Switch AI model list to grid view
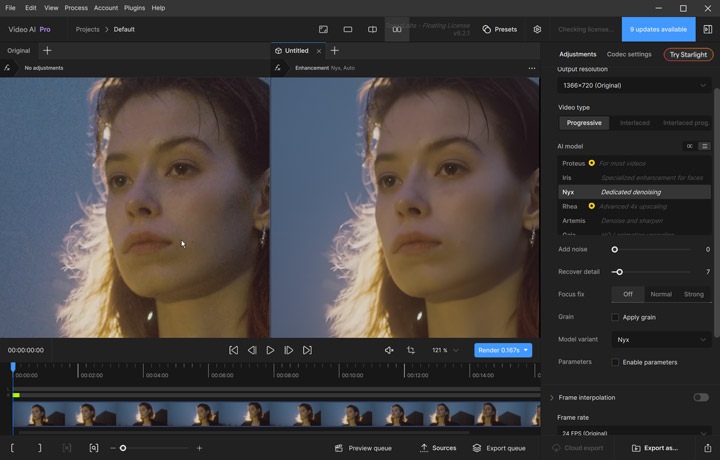The width and height of the screenshot is (720, 460). (690, 146)
